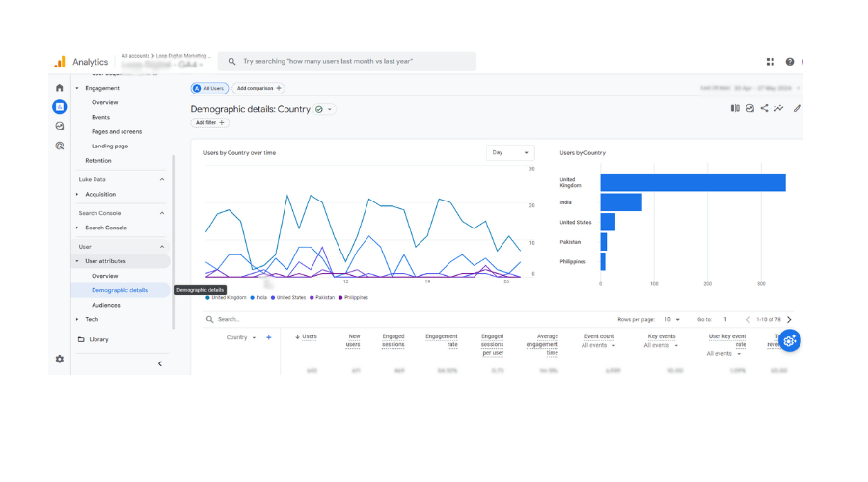Open Audiences report
The image size is (868, 482).
106,305
